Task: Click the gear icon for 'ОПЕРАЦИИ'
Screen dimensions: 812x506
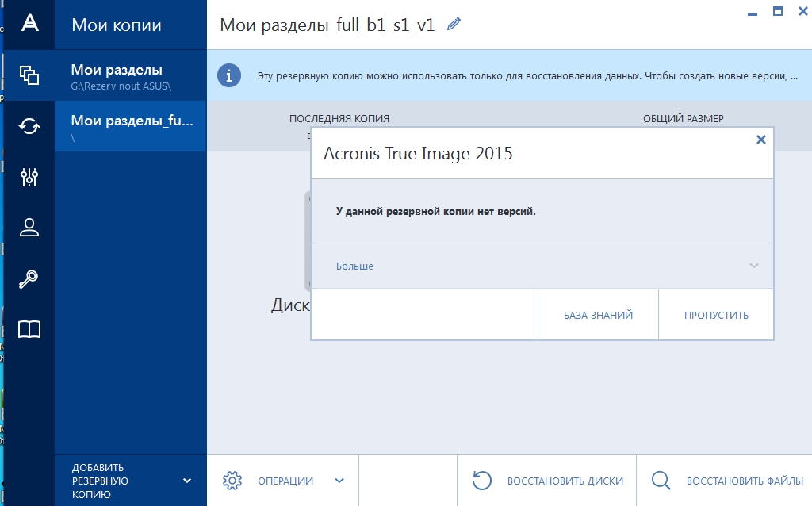Action: [x=232, y=481]
